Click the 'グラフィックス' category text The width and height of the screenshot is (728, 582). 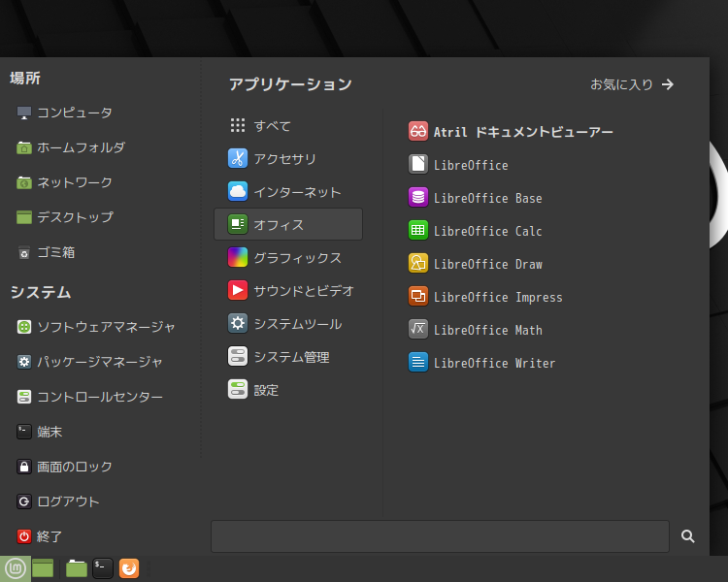pyautogui.click(x=298, y=258)
